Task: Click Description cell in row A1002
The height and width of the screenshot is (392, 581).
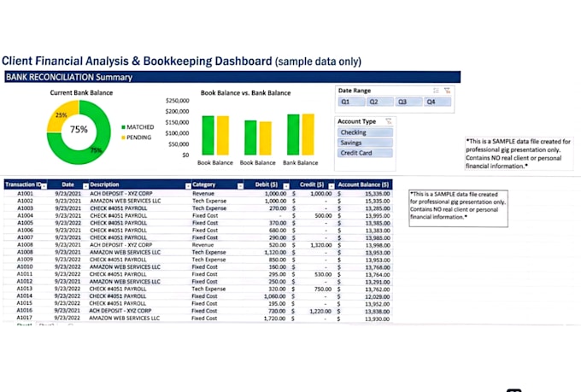Action: coord(126,201)
